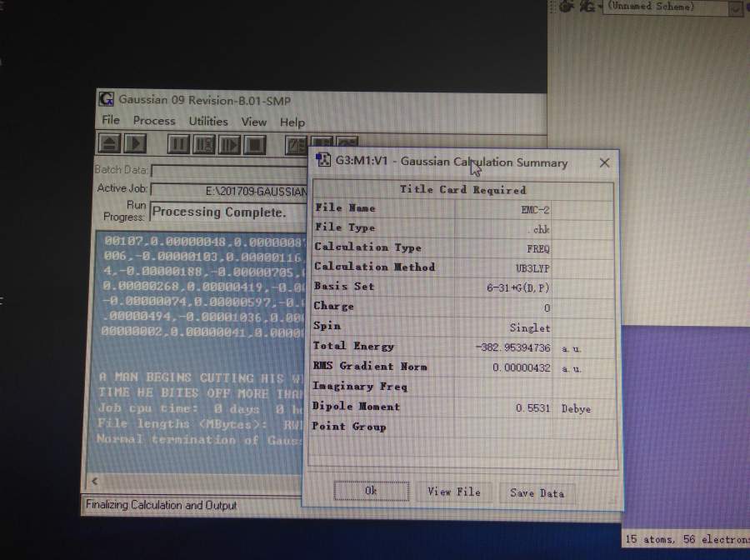Viewport: 750px width, 560px height.
Task: Click the Dipole Moment value '0.5531'
Action: coord(532,408)
